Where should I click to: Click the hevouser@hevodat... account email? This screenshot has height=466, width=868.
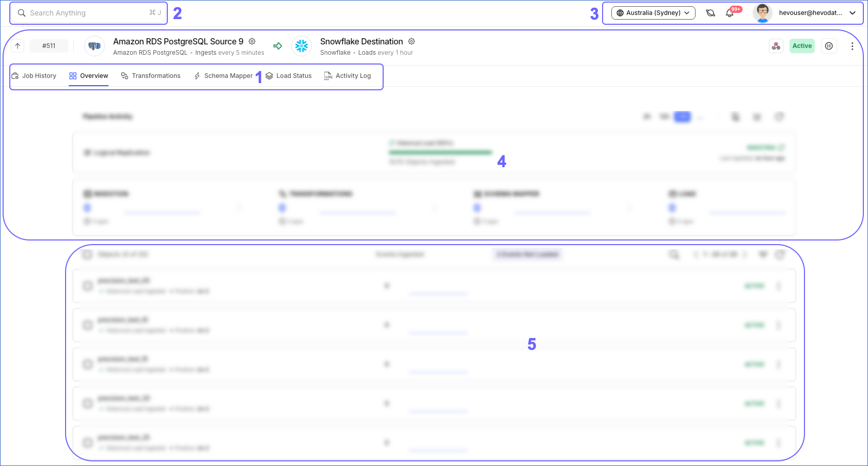(x=811, y=13)
